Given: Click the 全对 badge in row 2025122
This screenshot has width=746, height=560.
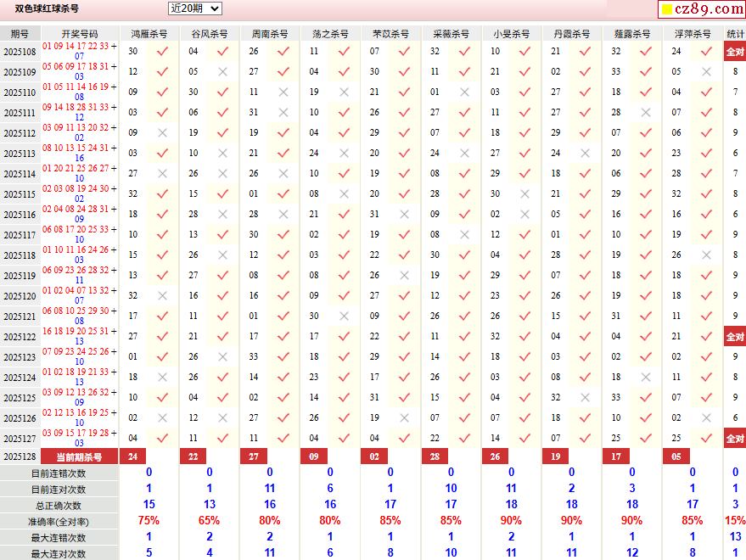Looking at the screenshot, I should pyautogui.click(x=734, y=337).
